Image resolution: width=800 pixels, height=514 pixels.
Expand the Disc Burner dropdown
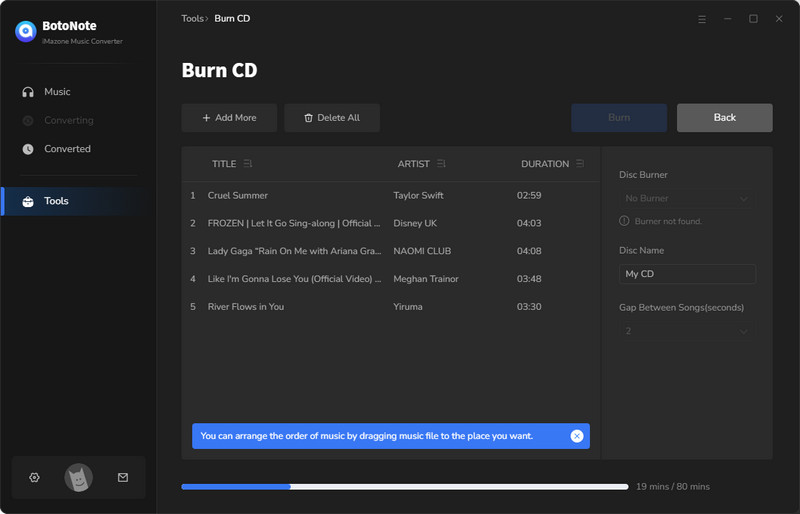(x=687, y=199)
